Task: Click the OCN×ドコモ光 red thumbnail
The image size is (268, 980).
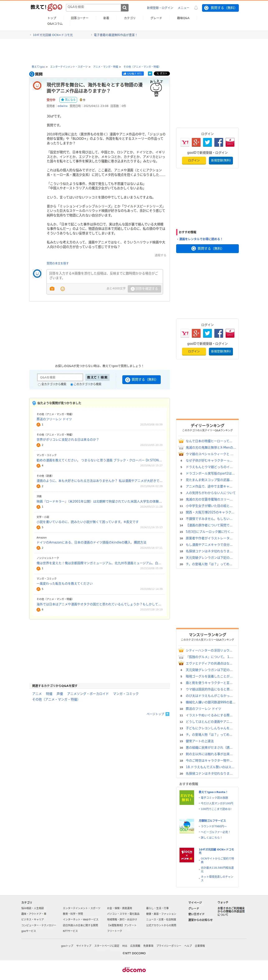Action: point(187,855)
